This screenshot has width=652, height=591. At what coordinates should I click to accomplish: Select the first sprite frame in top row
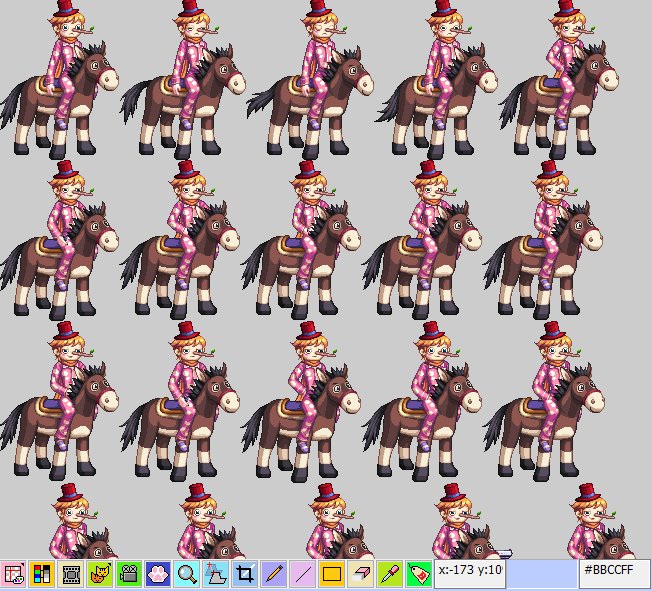59,79
